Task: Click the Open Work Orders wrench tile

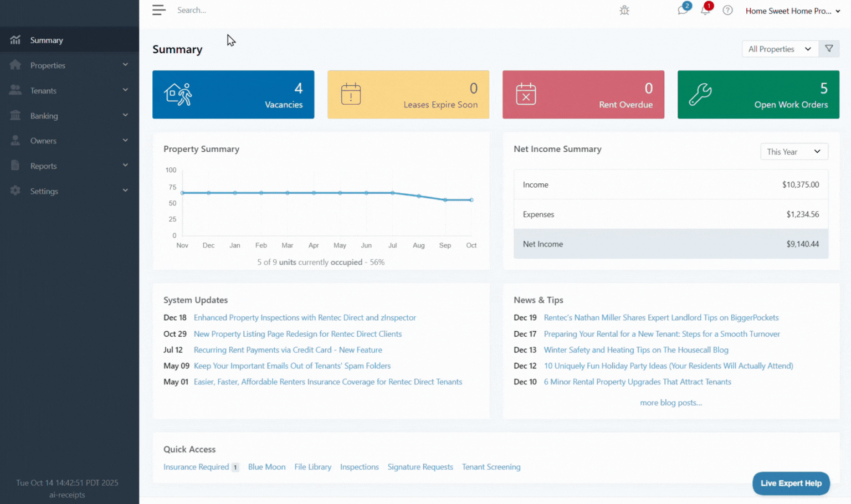Action: point(758,94)
